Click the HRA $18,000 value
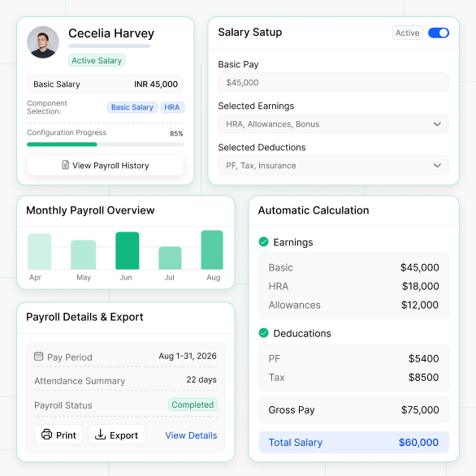 (x=421, y=286)
